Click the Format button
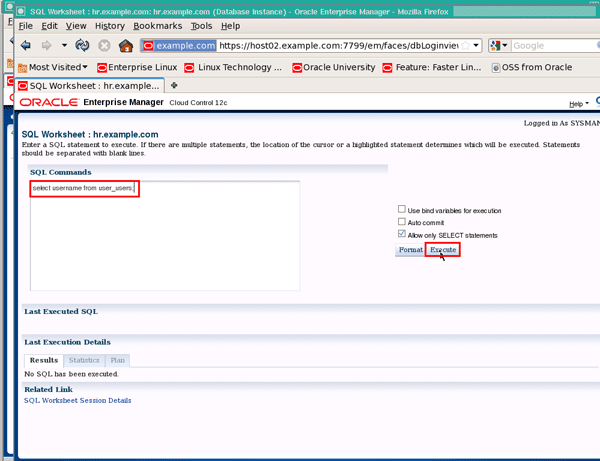This screenshot has height=461, width=600. pyautogui.click(x=411, y=250)
